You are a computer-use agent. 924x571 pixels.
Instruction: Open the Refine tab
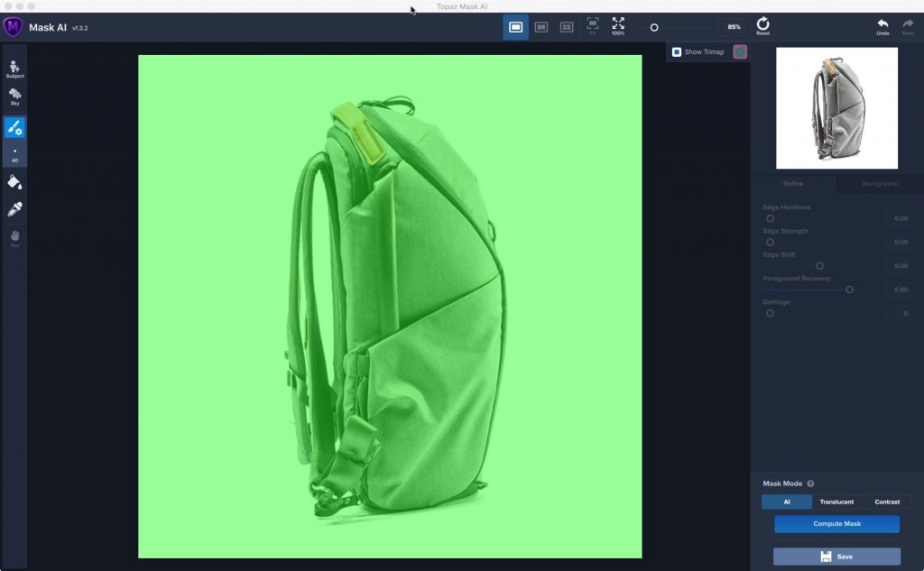(x=793, y=184)
